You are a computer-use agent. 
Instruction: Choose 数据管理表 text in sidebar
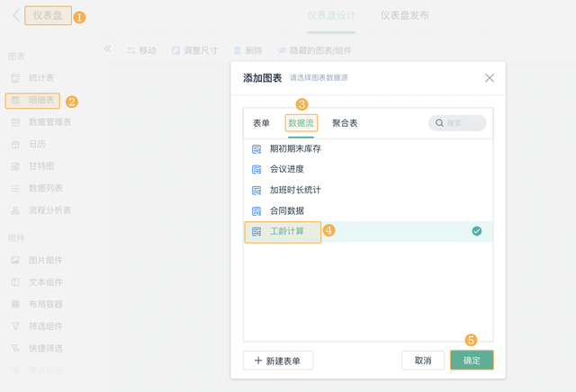click(50, 122)
